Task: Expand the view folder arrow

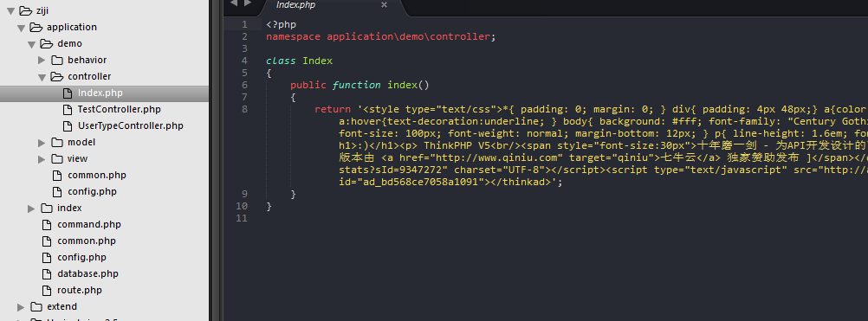Action: point(42,159)
